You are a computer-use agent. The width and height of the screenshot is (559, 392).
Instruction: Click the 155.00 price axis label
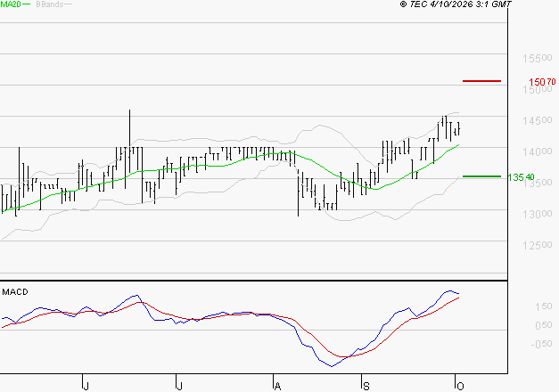point(538,58)
